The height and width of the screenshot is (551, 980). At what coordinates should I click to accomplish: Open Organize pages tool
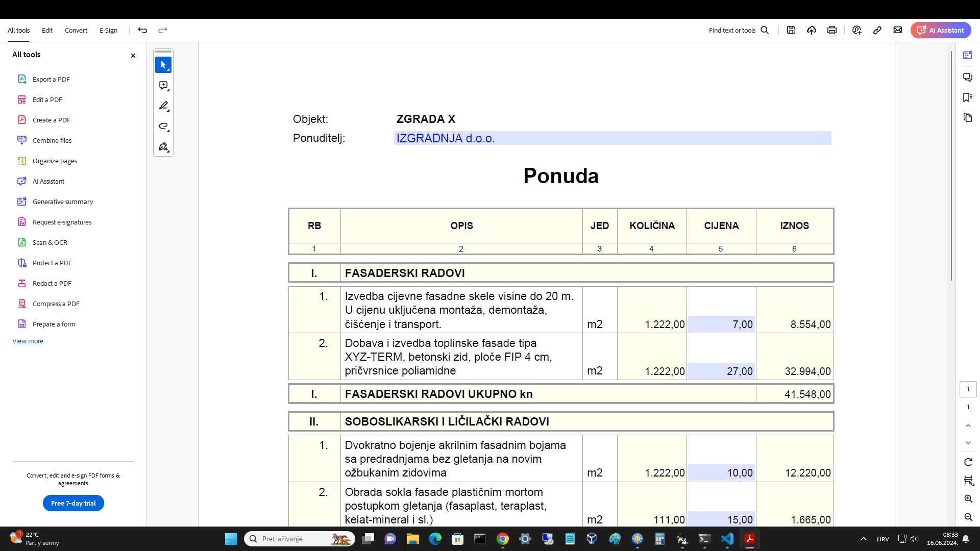pyautogui.click(x=55, y=161)
